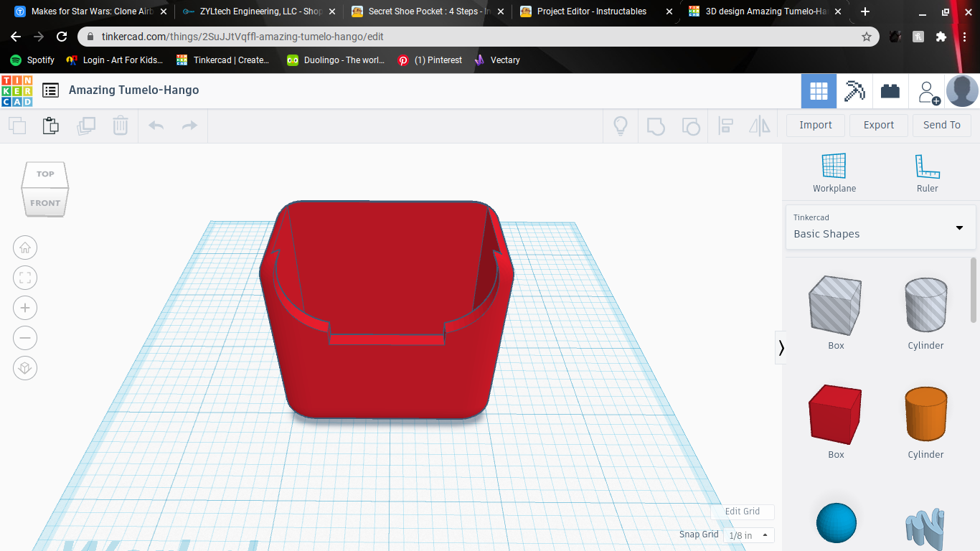Select the blue Sphere shape
This screenshot has height=551, width=980.
pyautogui.click(x=837, y=523)
